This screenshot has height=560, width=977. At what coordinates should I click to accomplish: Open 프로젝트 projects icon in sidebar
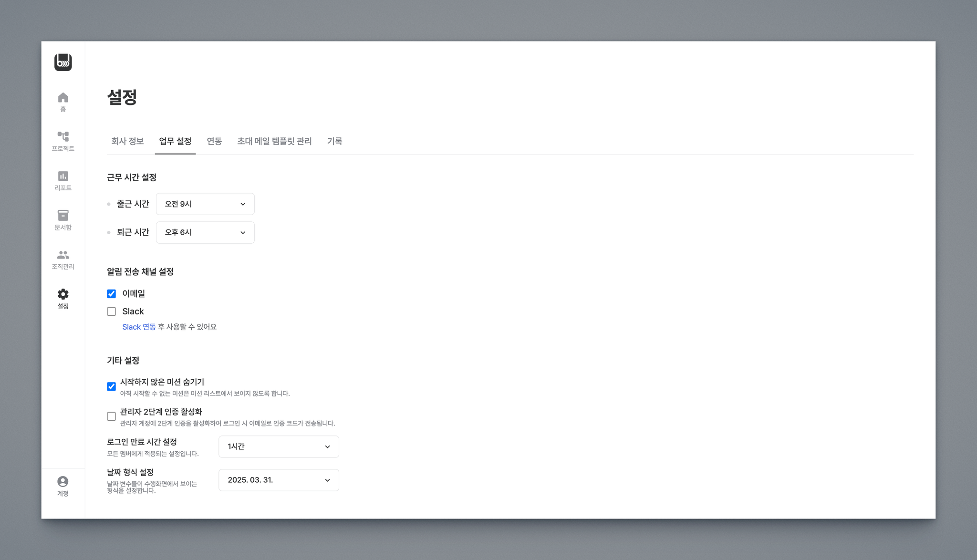(x=63, y=137)
